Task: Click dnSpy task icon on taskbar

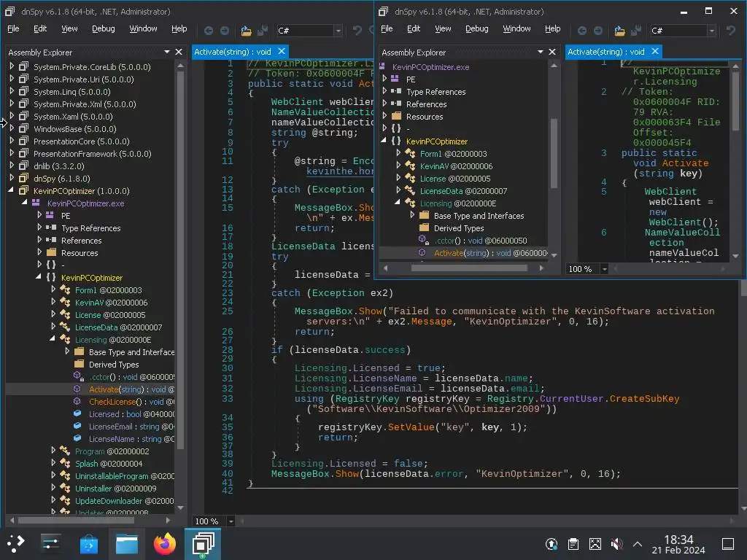Action: 203,543
